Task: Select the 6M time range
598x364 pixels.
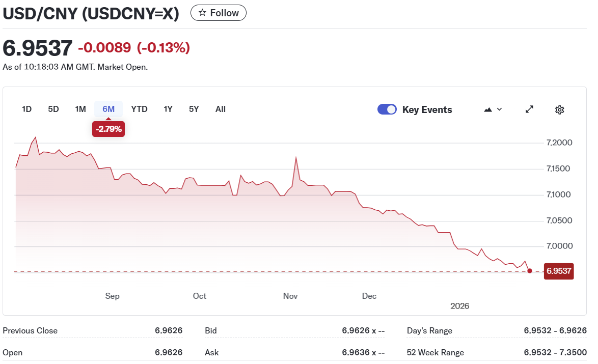Action: (108, 109)
